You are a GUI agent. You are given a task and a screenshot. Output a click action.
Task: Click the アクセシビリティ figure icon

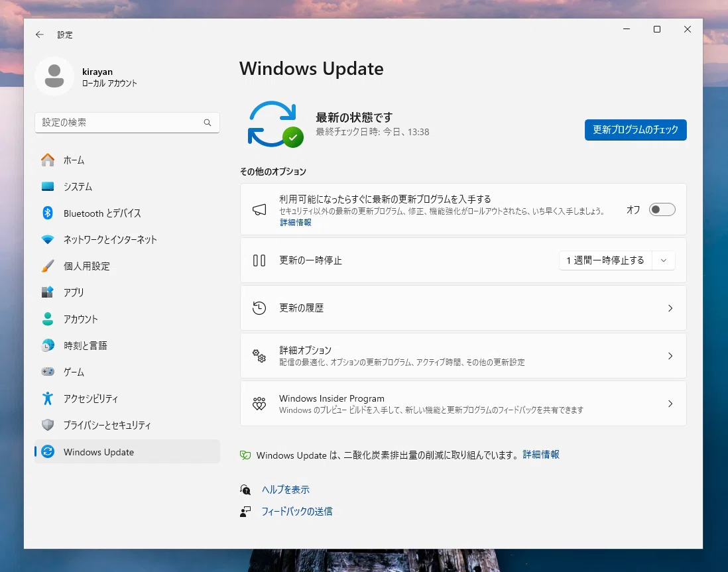click(48, 398)
